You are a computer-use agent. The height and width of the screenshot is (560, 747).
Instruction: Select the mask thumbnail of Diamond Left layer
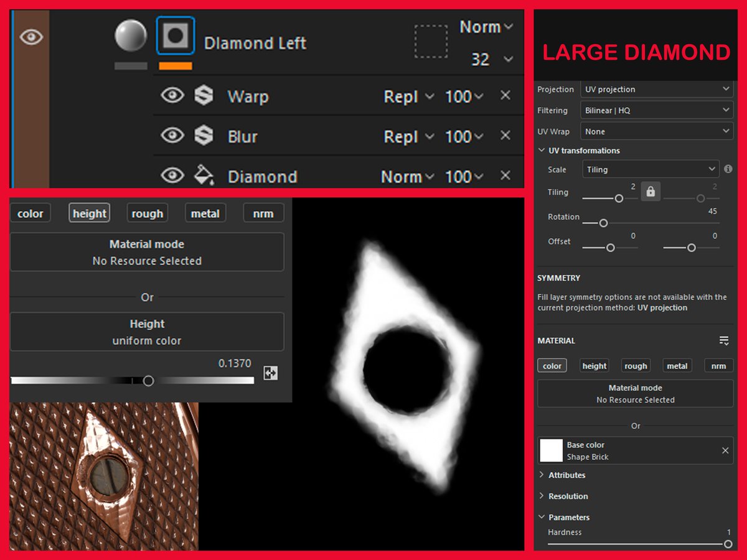point(176,35)
